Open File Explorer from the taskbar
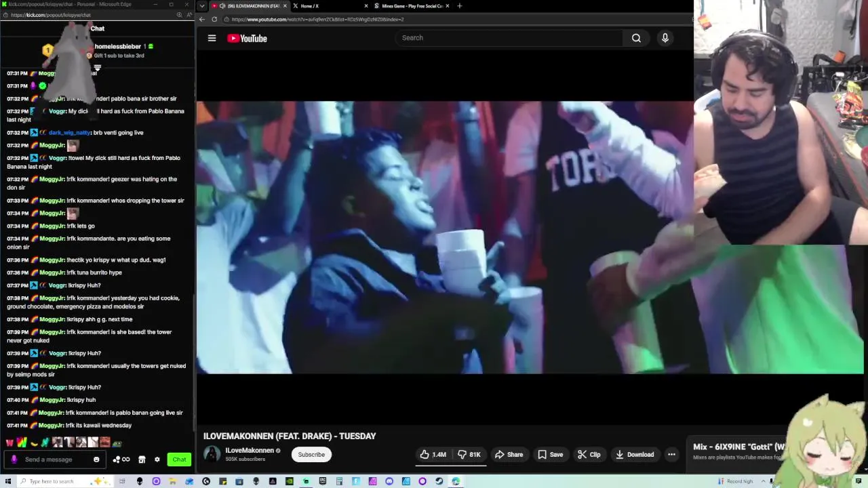Image resolution: width=868 pixels, height=488 pixels. tap(173, 481)
